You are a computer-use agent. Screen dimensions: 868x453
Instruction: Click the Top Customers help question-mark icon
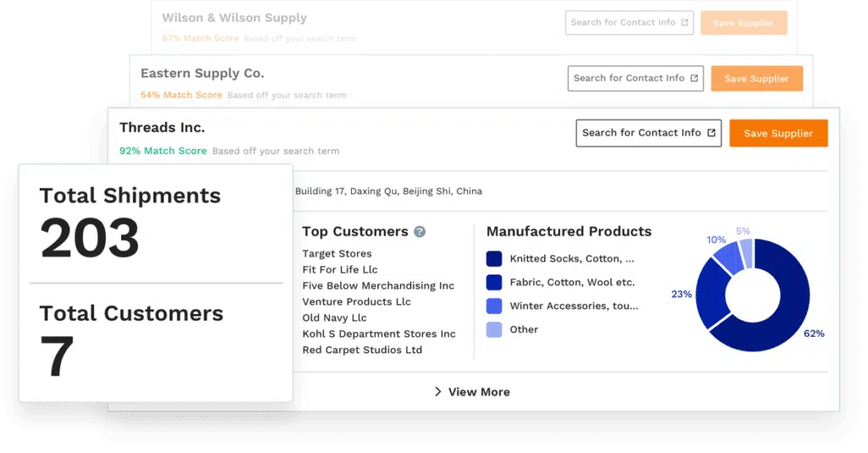[x=420, y=232]
